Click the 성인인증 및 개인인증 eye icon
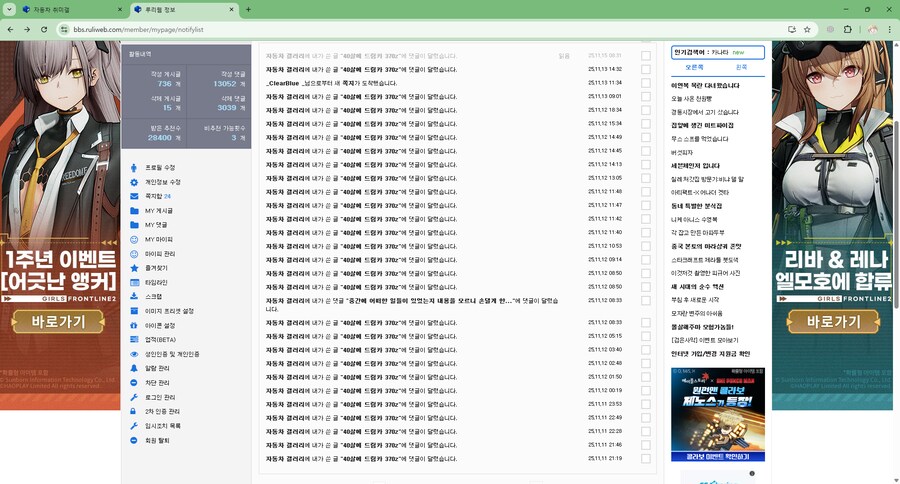This screenshot has height=484, width=900. pyautogui.click(x=135, y=354)
